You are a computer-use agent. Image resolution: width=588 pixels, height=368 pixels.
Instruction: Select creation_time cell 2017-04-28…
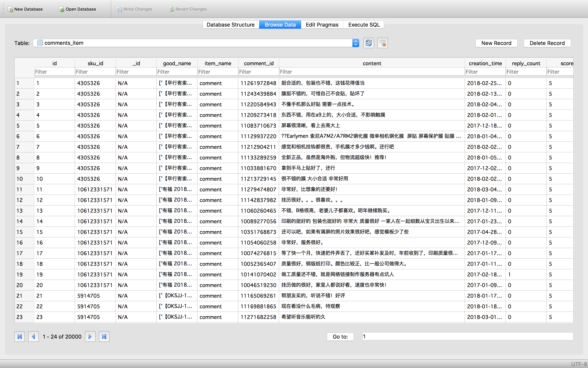[x=485, y=232]
